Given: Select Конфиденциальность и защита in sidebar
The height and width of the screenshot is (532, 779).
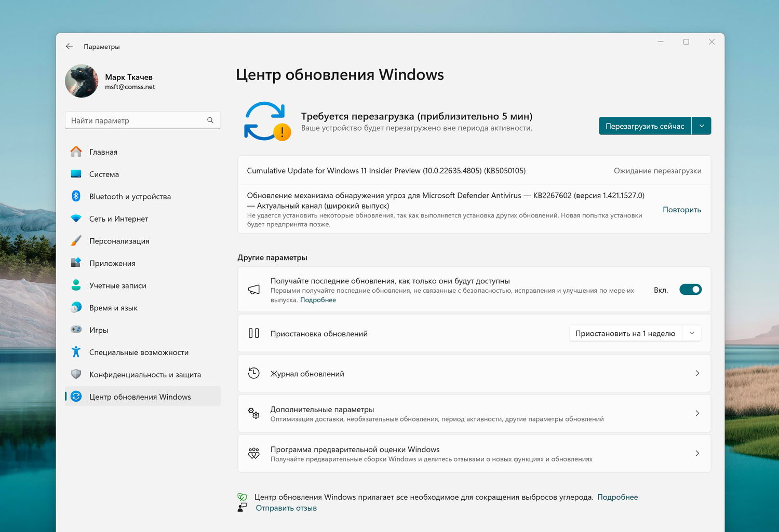Looking at the screenshot, I should point(143,375).
